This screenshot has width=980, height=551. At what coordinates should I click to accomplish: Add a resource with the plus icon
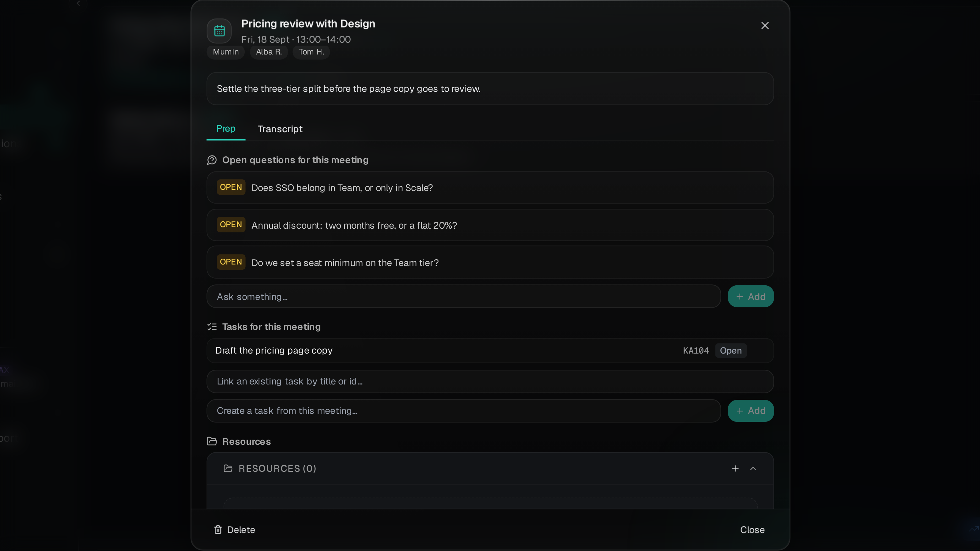pyautogui.click(x=735, y=468)
